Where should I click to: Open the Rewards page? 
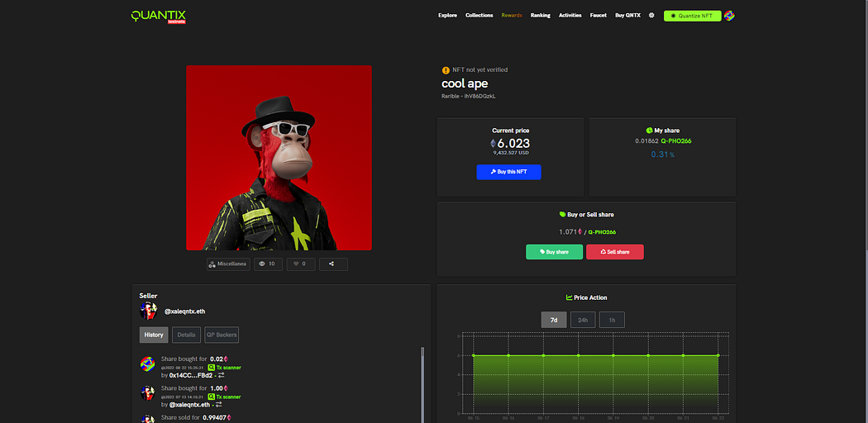point(512,16)
